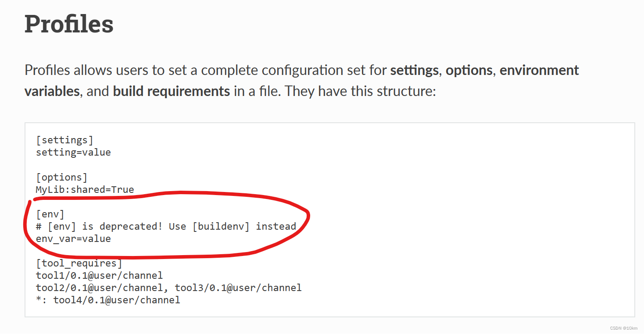
Task: Click the setting=value code line
Action: (x=73, y=153)
